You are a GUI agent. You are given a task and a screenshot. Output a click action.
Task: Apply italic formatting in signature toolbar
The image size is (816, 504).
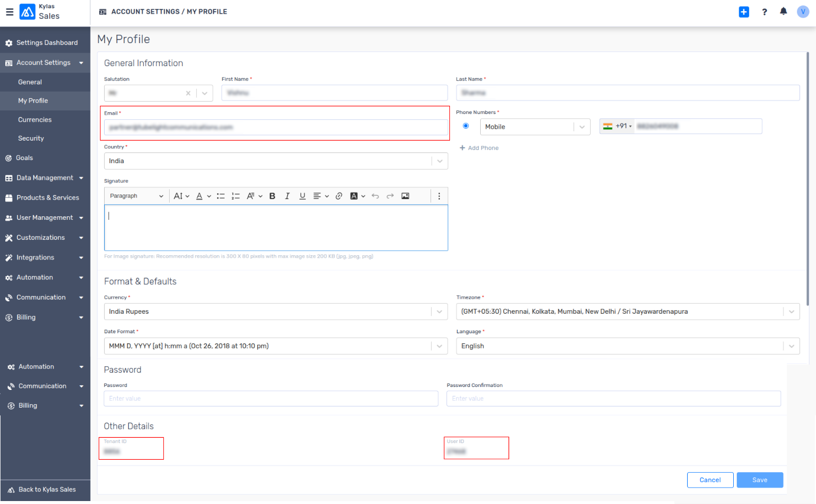coord(287,196)
